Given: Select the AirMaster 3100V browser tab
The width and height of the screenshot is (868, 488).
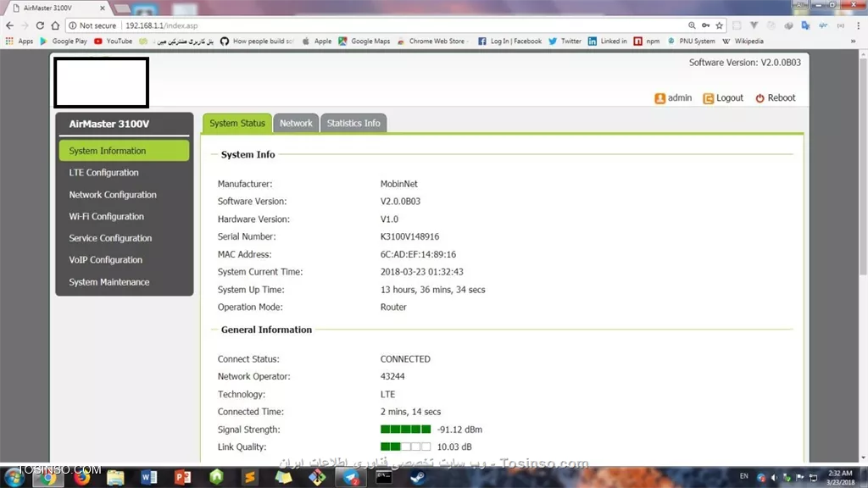Looking at the screenshot, I should tap(58, 8).
